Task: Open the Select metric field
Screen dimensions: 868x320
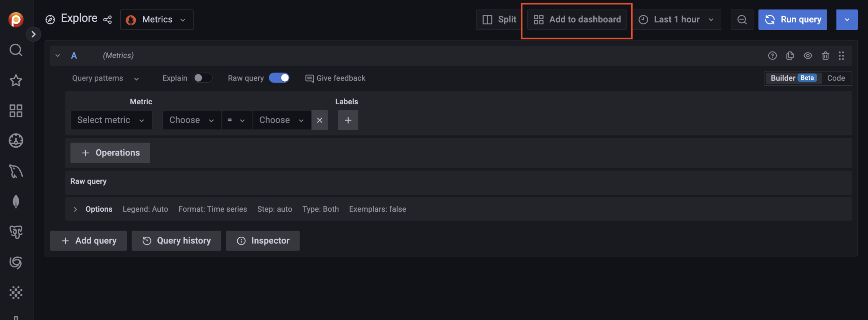Action: coord(111,120)
